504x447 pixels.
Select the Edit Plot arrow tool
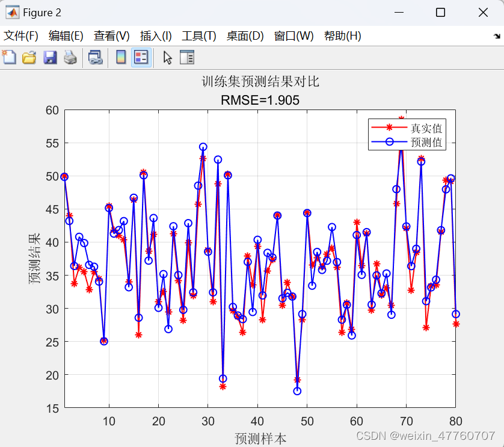pyautogui.click(x=167, y=57)
